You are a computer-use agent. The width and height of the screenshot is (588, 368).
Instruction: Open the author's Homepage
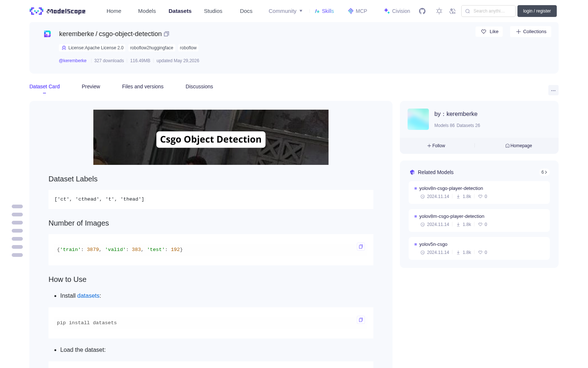point(519,146)
